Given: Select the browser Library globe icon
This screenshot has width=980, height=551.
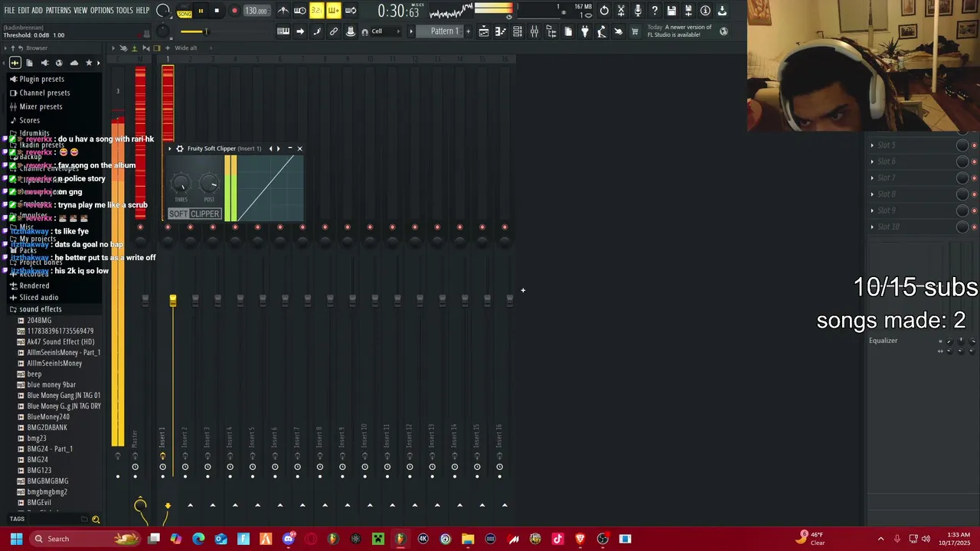Looking at the screenshot, I should pyautogui.click(x=59, y=63).
